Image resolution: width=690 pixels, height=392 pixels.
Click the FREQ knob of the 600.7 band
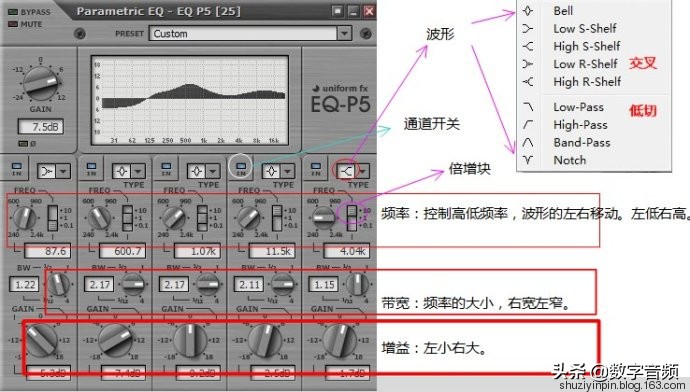[x=99, y=218]
